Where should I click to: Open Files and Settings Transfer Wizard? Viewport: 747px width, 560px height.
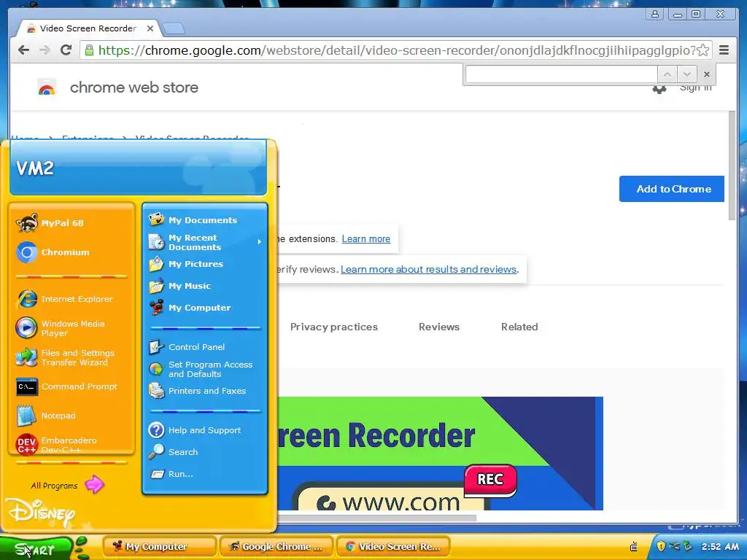click(x=71, y=357)
